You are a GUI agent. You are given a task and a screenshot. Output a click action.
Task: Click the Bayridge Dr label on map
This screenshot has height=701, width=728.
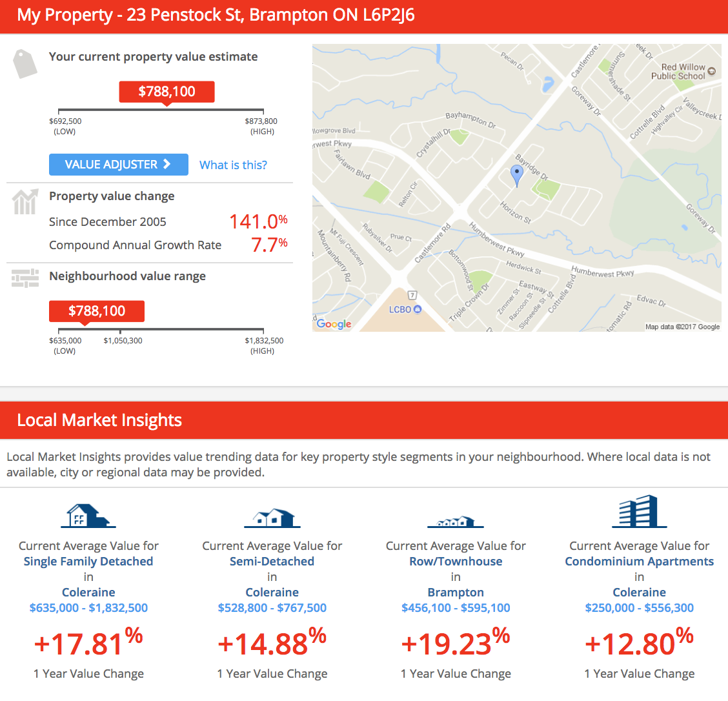pyautogui.click(x=532, y=167)
